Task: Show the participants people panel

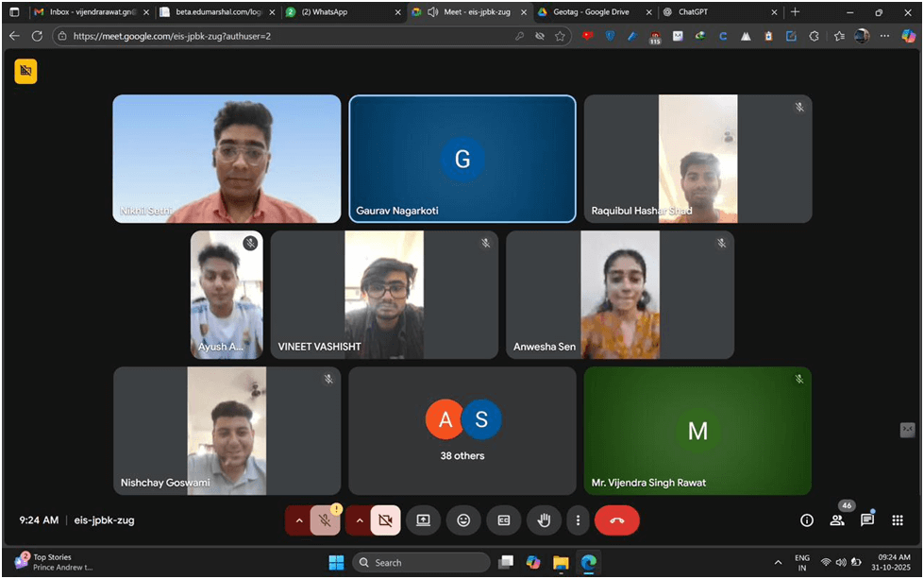Action: coord(837,520)
